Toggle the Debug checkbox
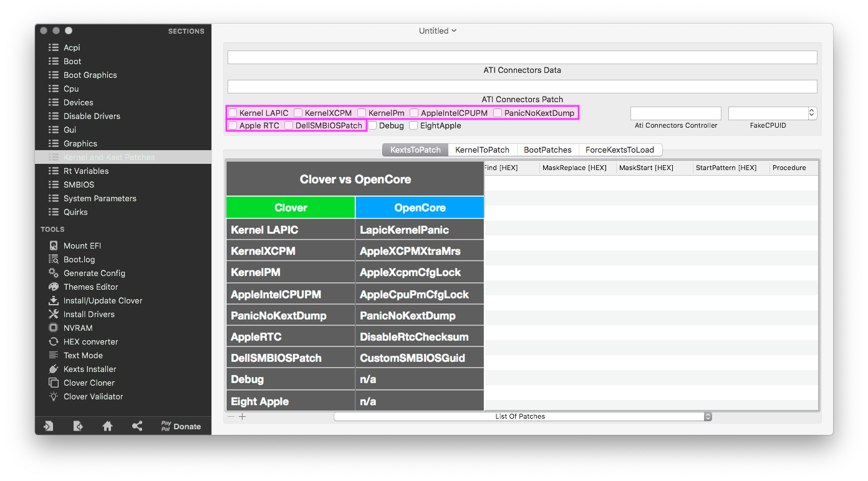This screenshot has height=481, width=868. [372, 125]
